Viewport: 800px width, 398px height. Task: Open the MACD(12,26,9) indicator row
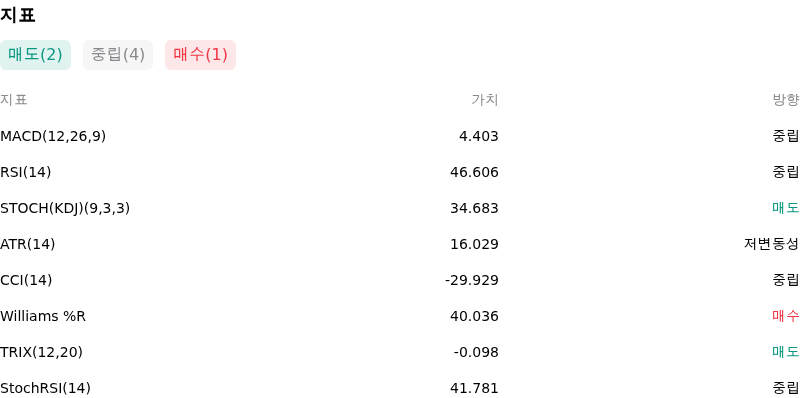click(x=400, y=136)
